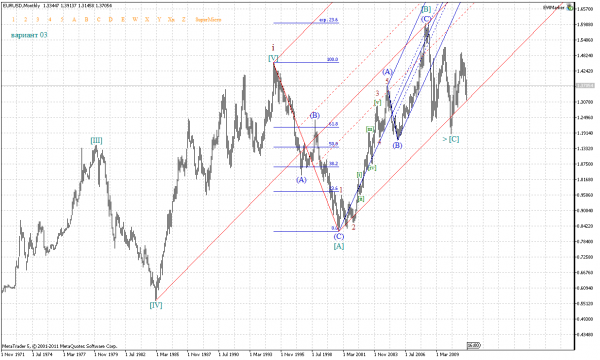Image resolution: width=600 pixels, height=360 pixels.
Task: Click the Fibonacci 61.8 level label
Action: coord(333,124)
